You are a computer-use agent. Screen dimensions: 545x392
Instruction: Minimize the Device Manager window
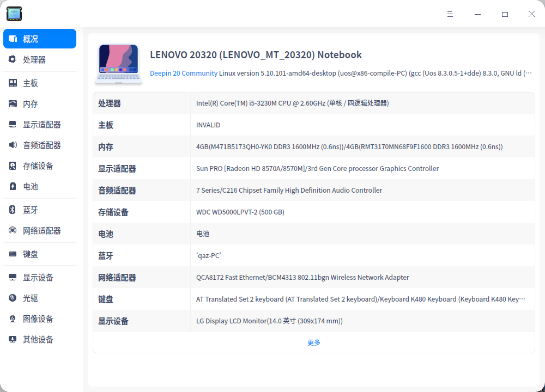[477, 14]
